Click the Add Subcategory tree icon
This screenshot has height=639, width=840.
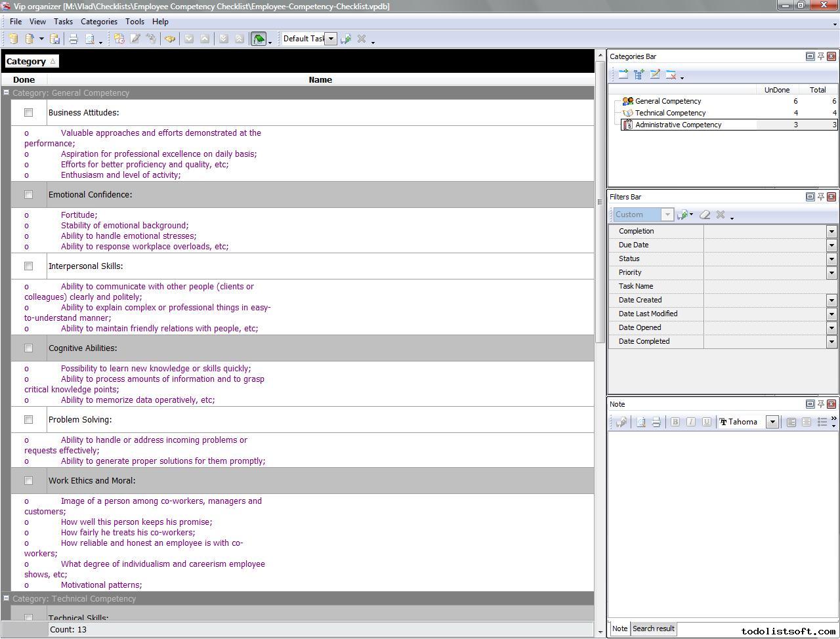click(639, 75)
